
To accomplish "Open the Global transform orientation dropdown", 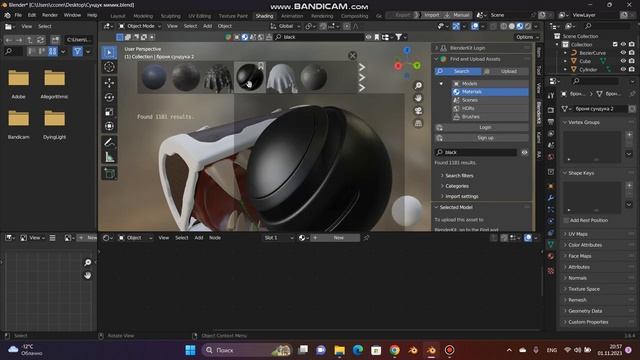I will tap(285, 26).
